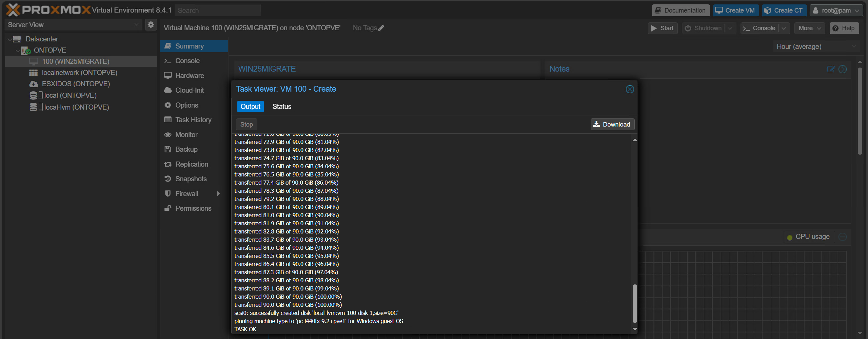Viewport: 868px width, 339px height.
Task: Click the 'TASK OK' log line
Action: (245, 329)
